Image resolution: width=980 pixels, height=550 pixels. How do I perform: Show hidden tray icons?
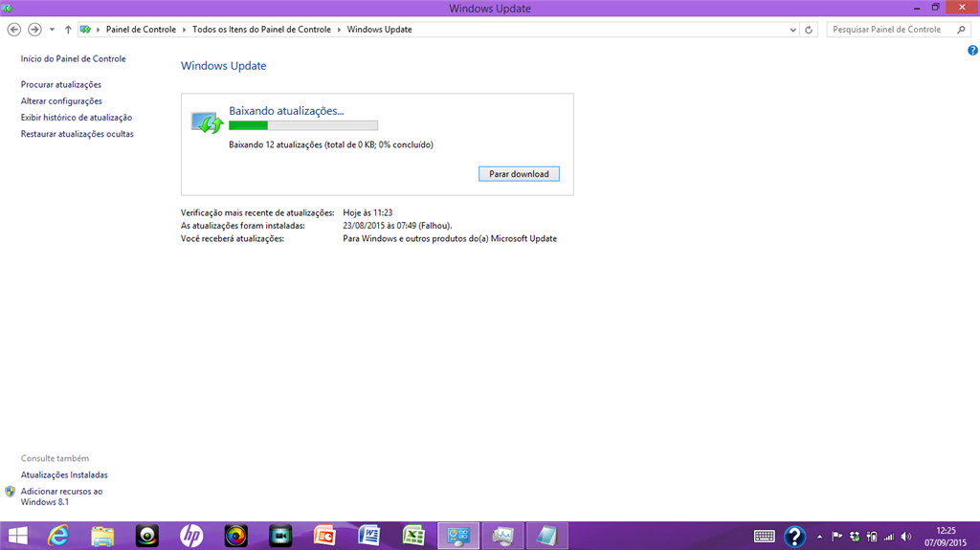[819, 537]
